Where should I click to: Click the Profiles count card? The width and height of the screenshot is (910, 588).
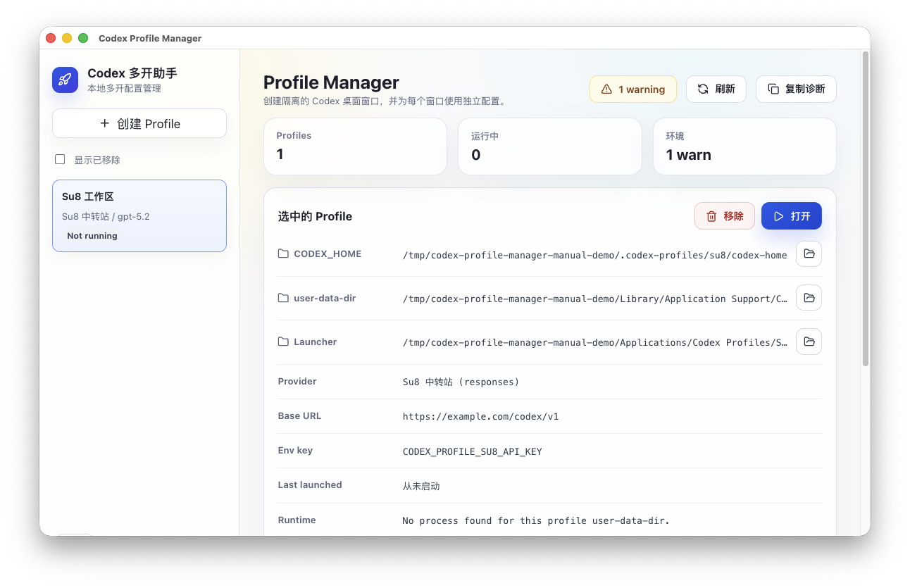(x=355, y=146)
